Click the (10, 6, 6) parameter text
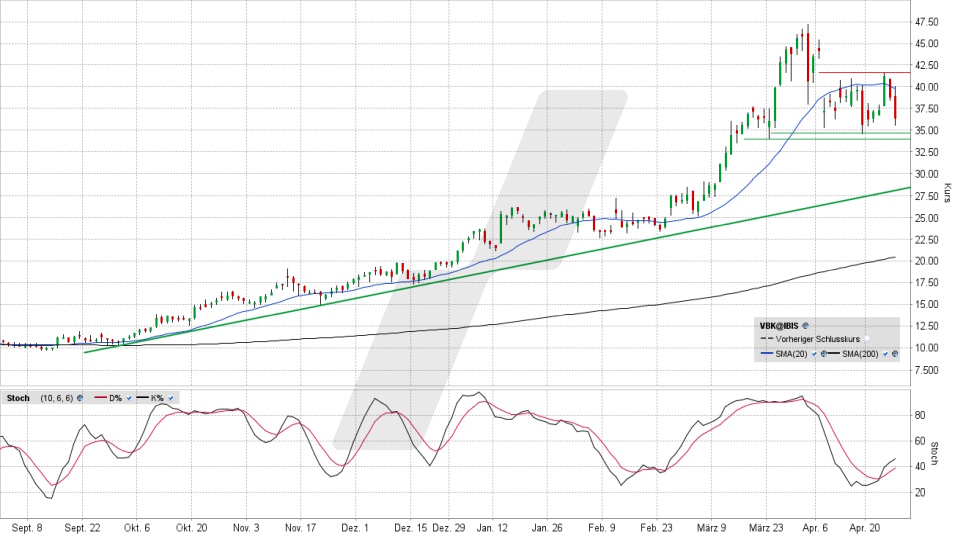 click(57, 398)
